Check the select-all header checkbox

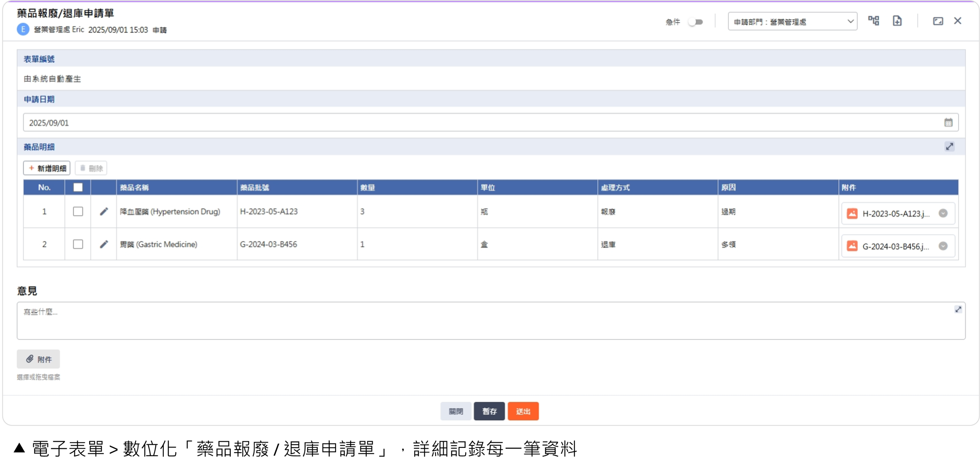[x=78, y=187]
